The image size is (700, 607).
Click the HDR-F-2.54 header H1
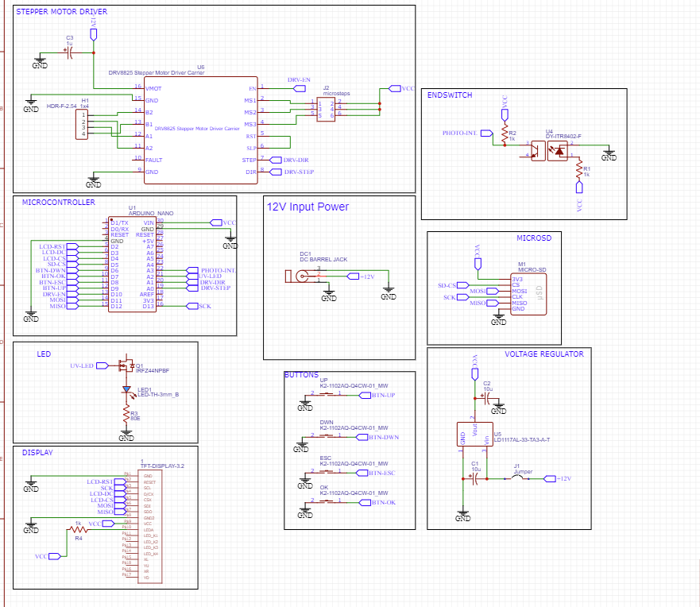[83, 123]
